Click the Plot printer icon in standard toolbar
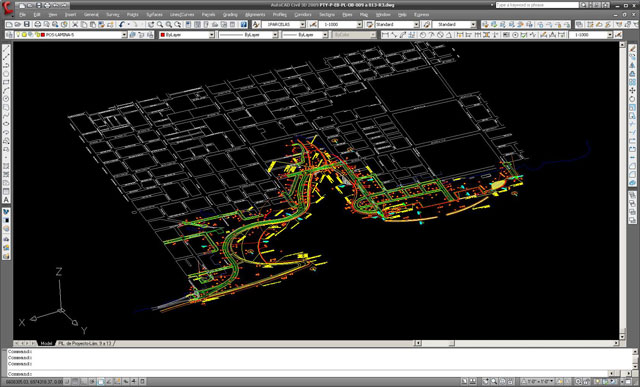The width and height of the screenshot is (640, 387). coord(38,25)
